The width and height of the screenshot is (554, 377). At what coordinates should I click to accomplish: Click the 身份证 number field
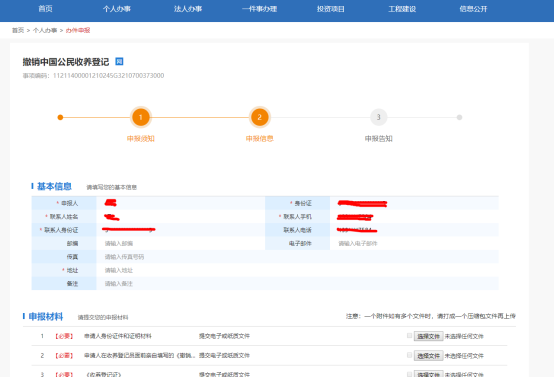(414, 203)
